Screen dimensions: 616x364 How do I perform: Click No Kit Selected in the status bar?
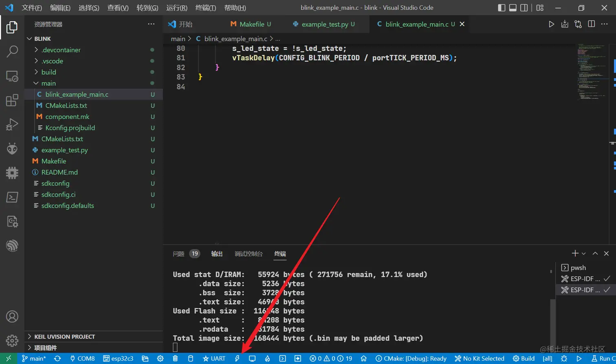point(480,359)
